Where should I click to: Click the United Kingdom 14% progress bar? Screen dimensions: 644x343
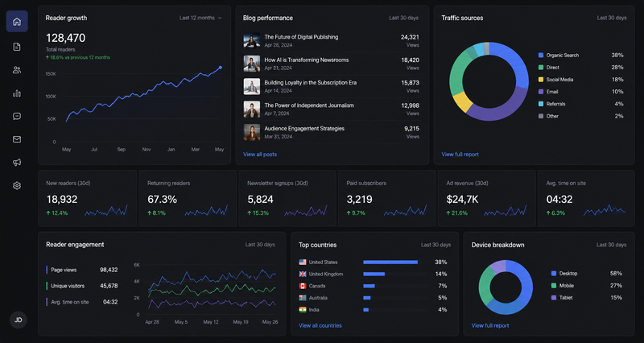(374, 274)
